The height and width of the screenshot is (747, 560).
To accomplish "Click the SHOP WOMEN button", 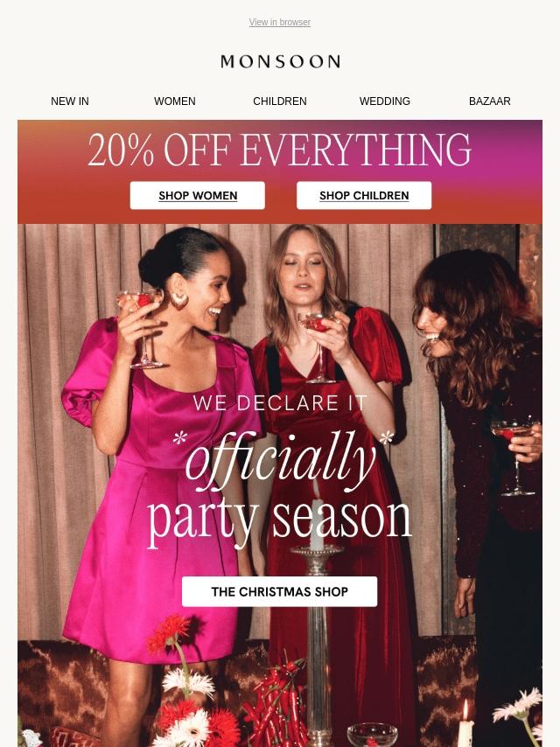I will [x=197, y=195].
